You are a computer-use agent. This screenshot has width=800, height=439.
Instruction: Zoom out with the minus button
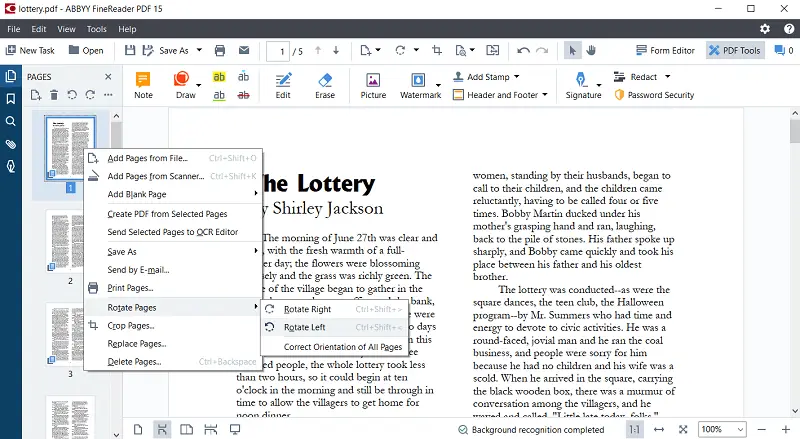[x=762, y=430]
